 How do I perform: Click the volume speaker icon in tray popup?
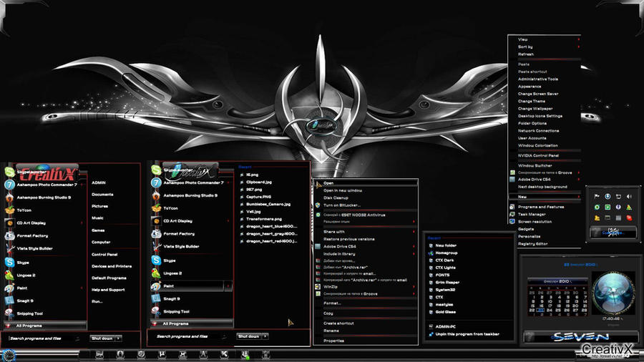pyautogui.click(x=629, y=197)
